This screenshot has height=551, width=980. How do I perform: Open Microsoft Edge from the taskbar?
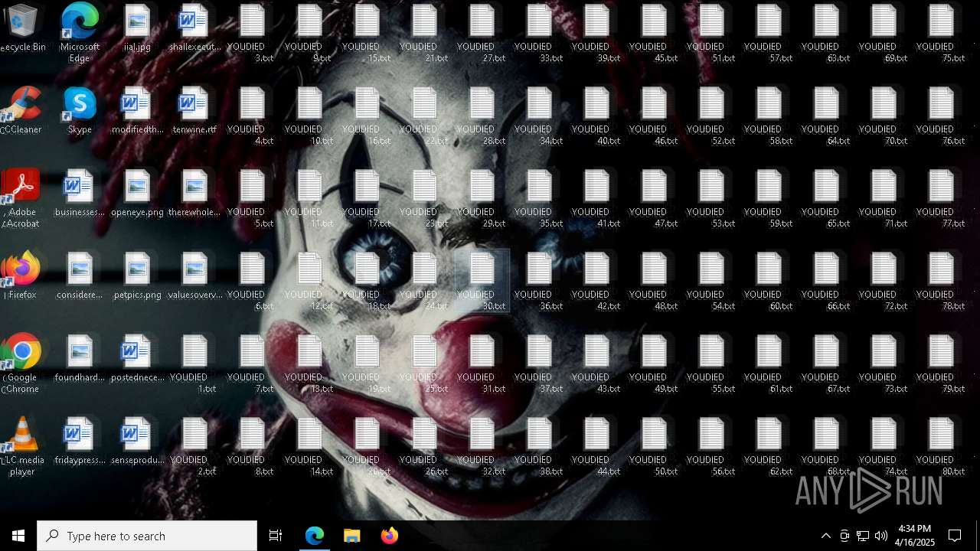click(315, 536)
